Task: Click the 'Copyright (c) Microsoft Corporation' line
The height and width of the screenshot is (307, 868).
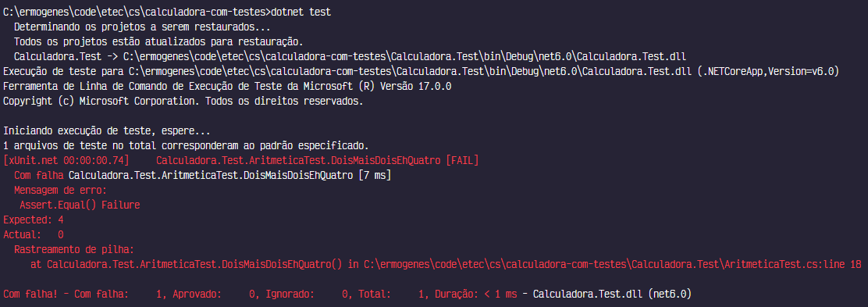Action: [183, 102]
